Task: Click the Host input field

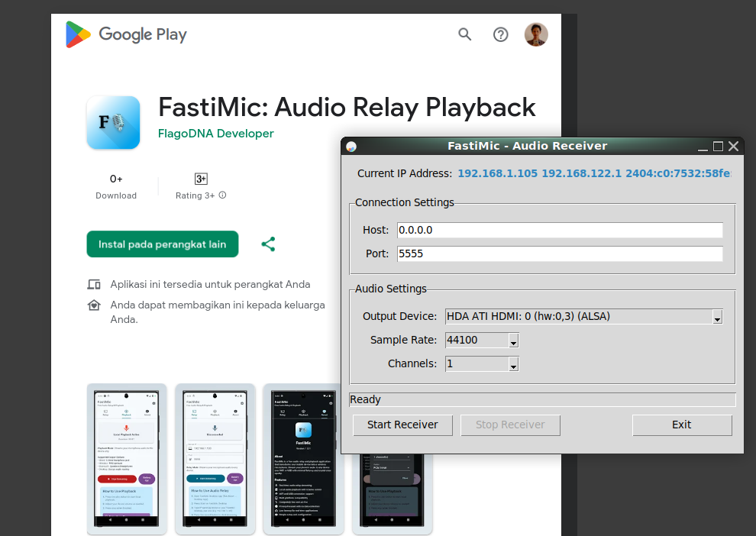Action: (x=559, y=230)
